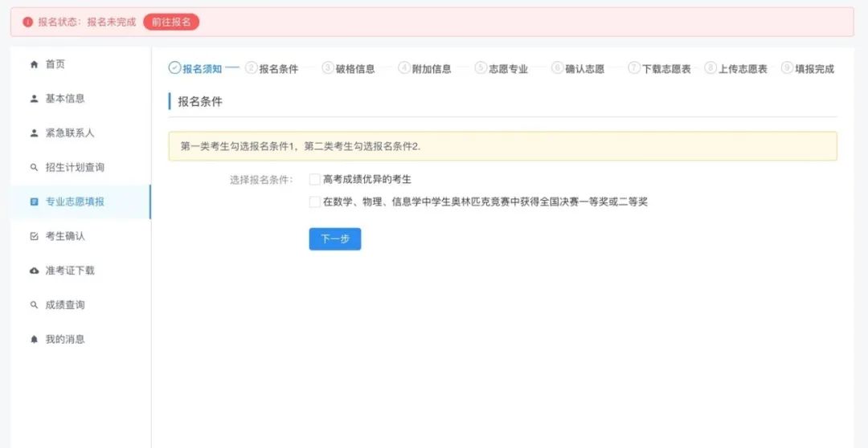The width and height of the screenshot is (868, 448).
Task: Click the 选择报名条件： field label
Action: click(x=261, y=180)
